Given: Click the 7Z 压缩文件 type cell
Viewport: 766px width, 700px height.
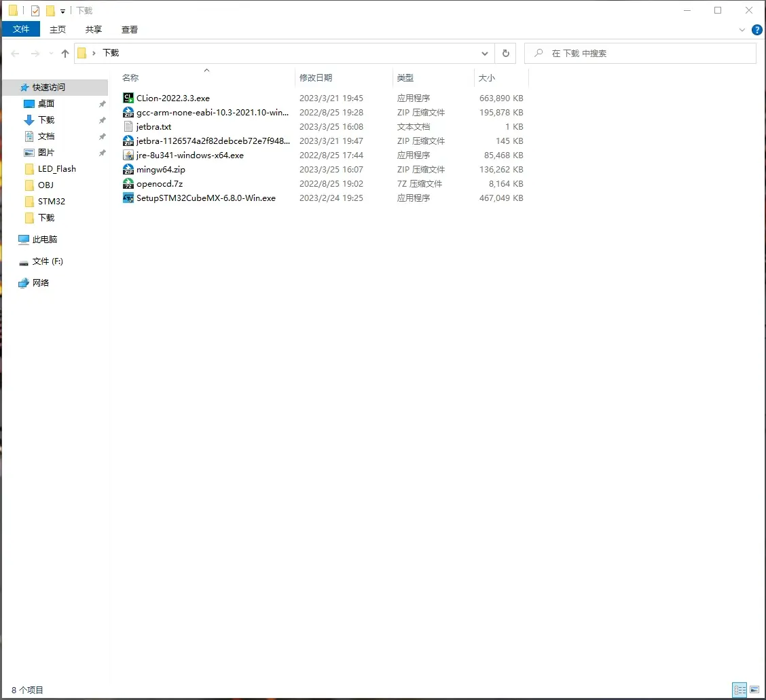Looking at the screenshot, I should coord(419,184).
